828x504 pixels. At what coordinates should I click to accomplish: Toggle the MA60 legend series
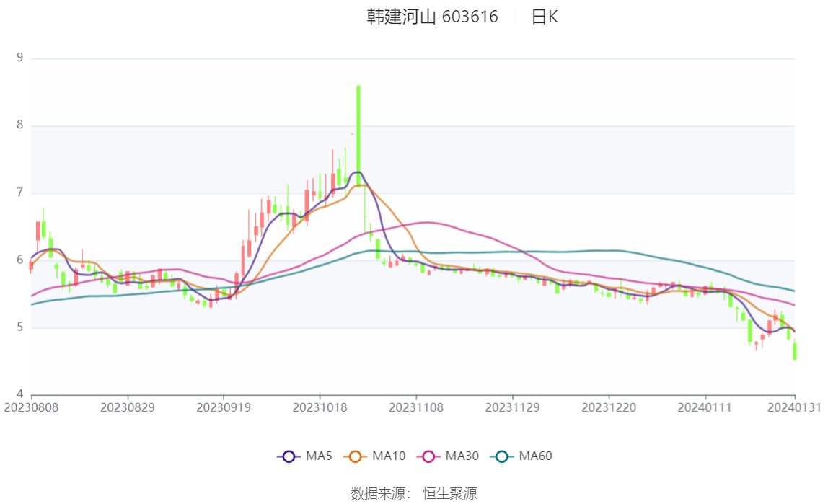521,456
